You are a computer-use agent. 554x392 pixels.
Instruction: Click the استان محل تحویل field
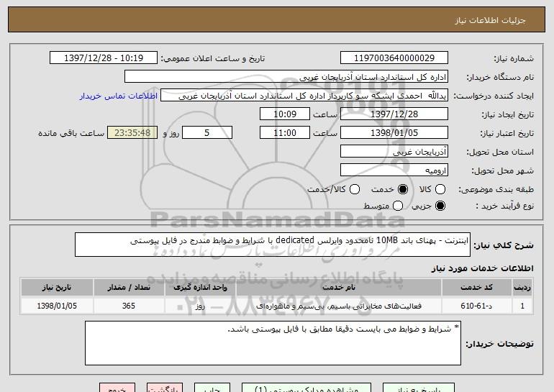coord(394,152)
